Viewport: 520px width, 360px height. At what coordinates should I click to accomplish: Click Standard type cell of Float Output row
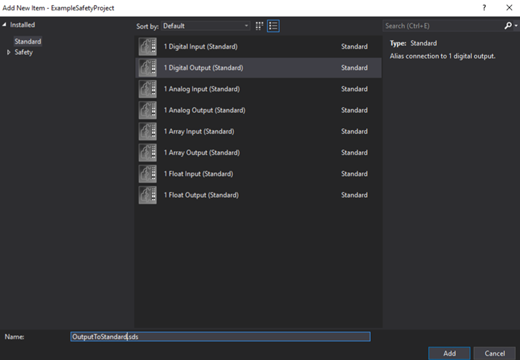(x=354, y=195)
